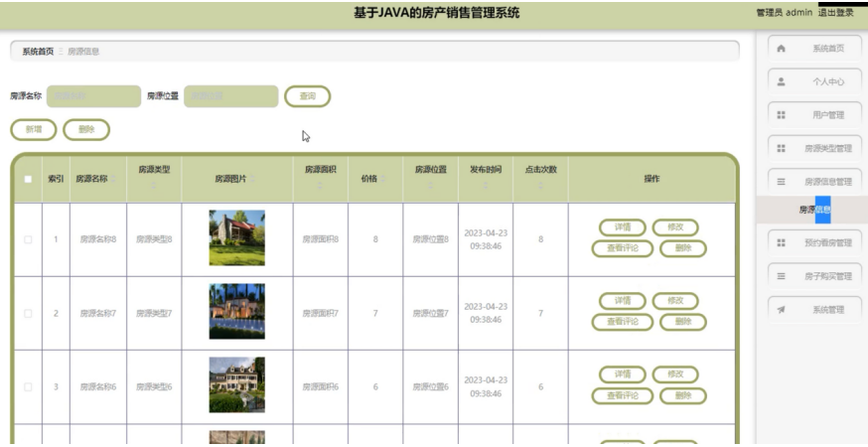
Task: Click the home icon beside 系统首页
Action: pyautogui.click(x=781, y=49)
